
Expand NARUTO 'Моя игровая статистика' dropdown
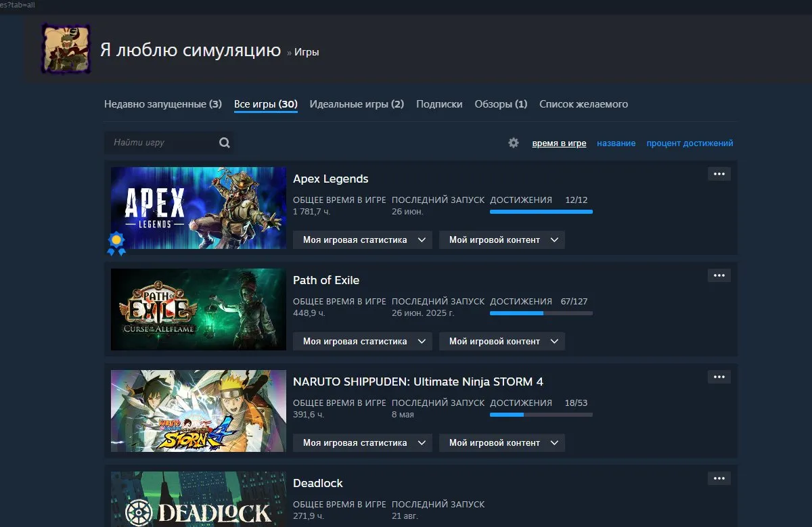[363, 442]
